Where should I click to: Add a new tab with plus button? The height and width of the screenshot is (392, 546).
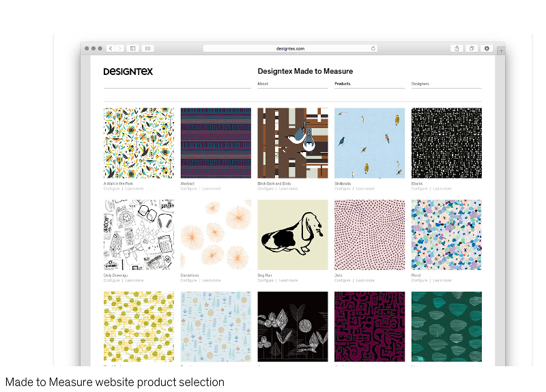click(501, 50)
